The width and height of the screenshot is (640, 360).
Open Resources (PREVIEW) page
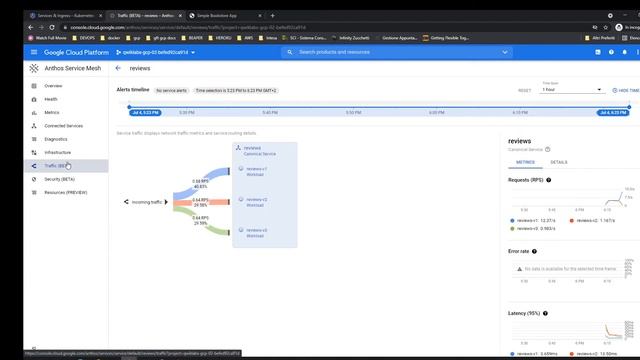[66, 192]
